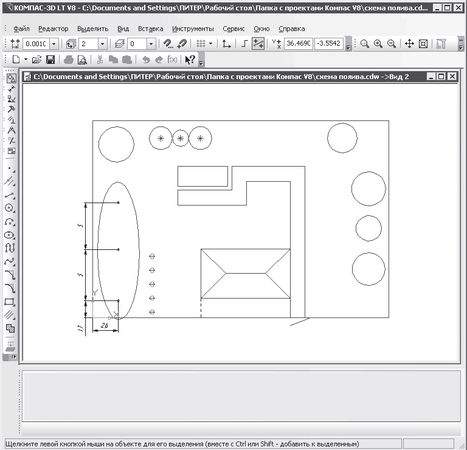Click the greyed redraw icon after show all
The height and width of the screenshot is (450, 467).
pos(441,44)
